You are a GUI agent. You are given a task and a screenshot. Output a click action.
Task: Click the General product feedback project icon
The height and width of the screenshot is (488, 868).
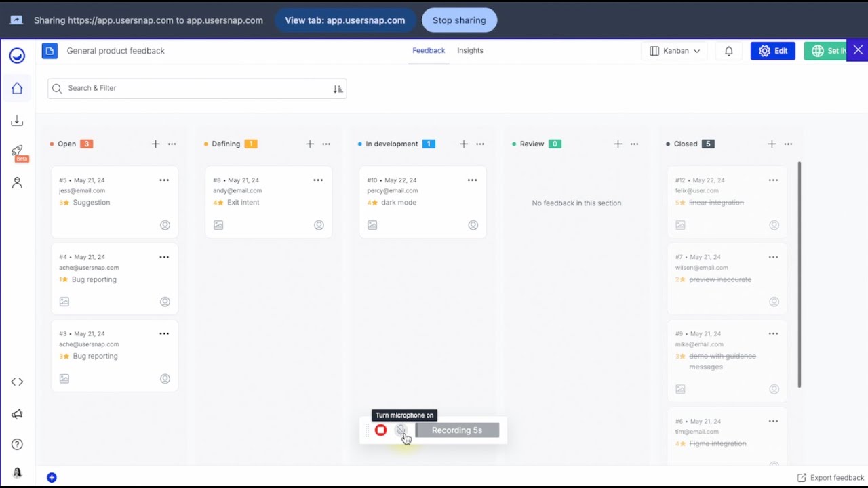[50, 51]
